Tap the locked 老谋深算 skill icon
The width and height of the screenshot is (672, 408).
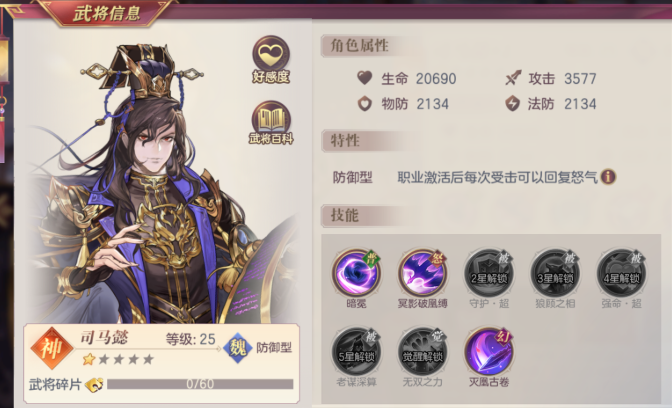pos(356,351)
